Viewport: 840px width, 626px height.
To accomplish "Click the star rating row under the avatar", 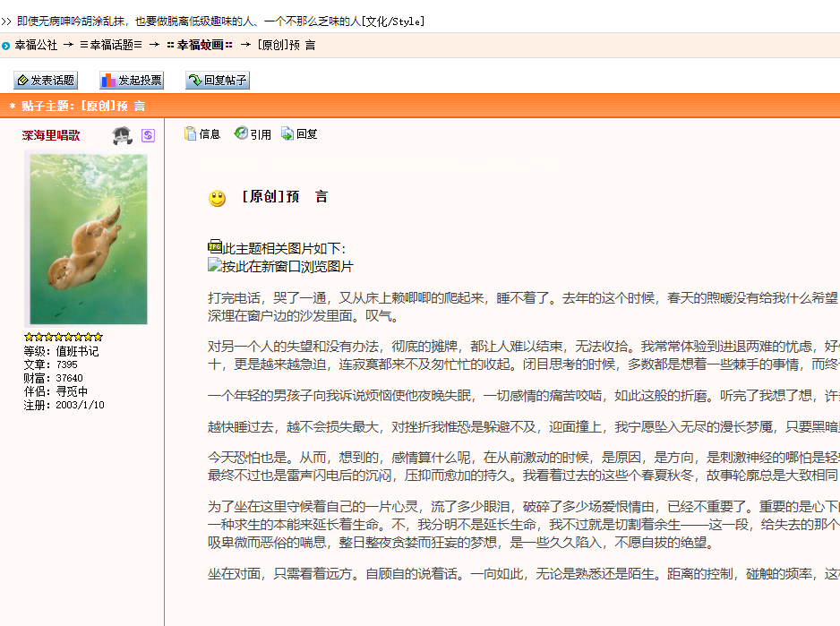I will click(x=65, y=335).
